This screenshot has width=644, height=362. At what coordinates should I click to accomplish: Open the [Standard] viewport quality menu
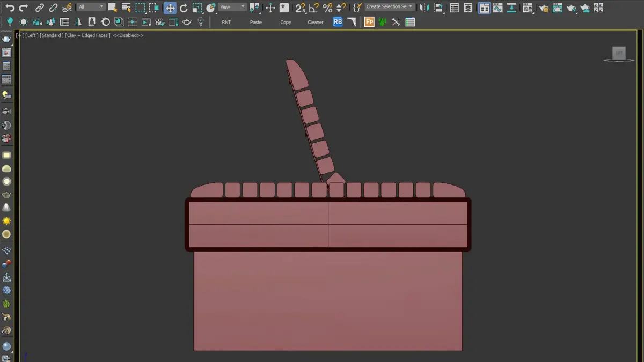(x=51, y=35)
